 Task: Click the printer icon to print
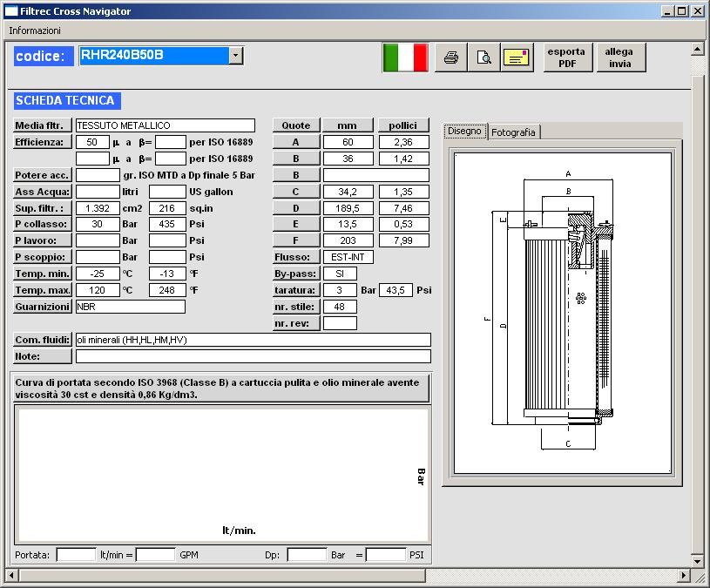[x=450, y=58]
